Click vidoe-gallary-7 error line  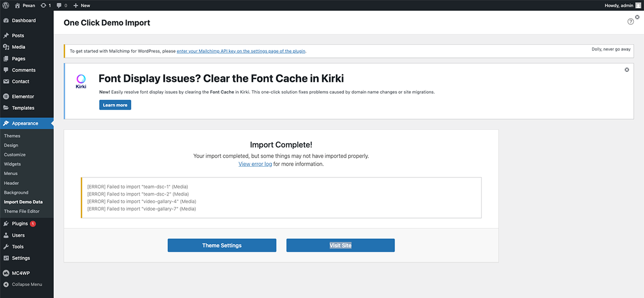coord(142,209)
